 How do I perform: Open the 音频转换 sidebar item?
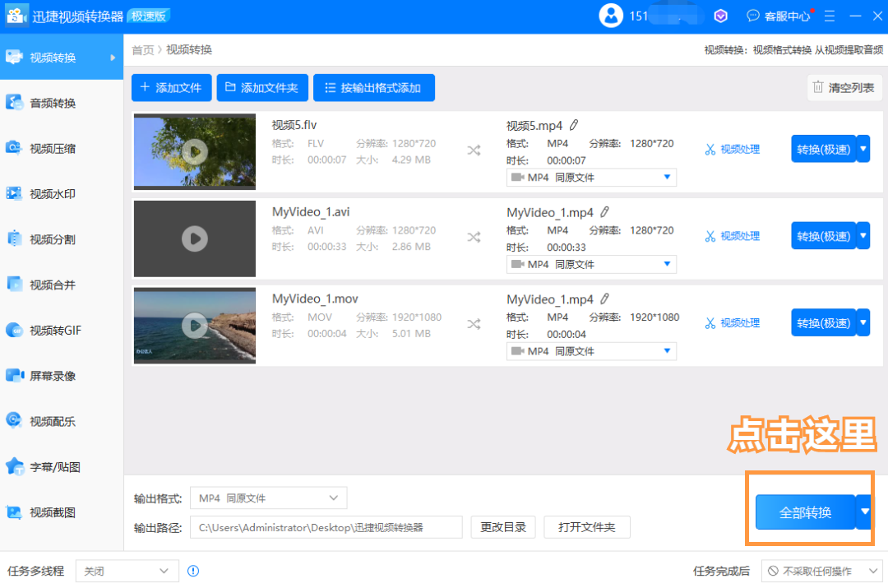click(61, 103)
